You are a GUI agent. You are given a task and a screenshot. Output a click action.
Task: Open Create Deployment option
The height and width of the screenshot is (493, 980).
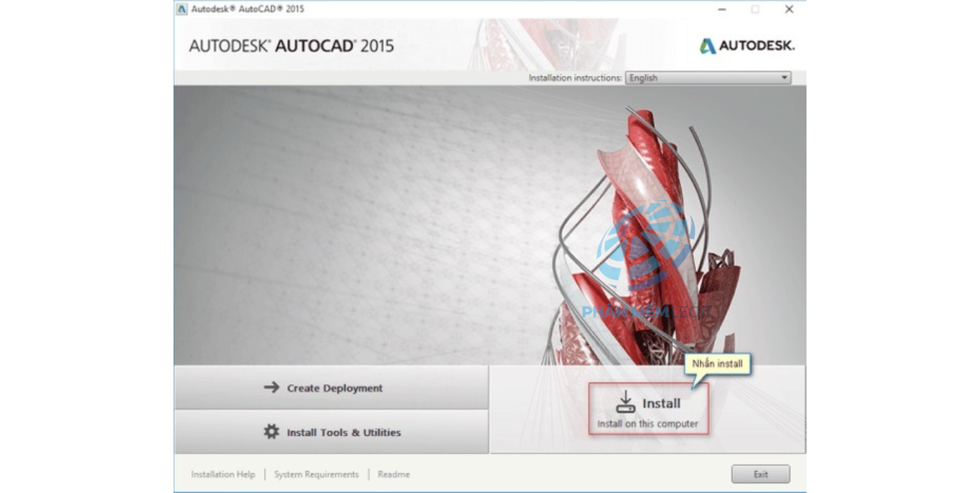point(331,388)
